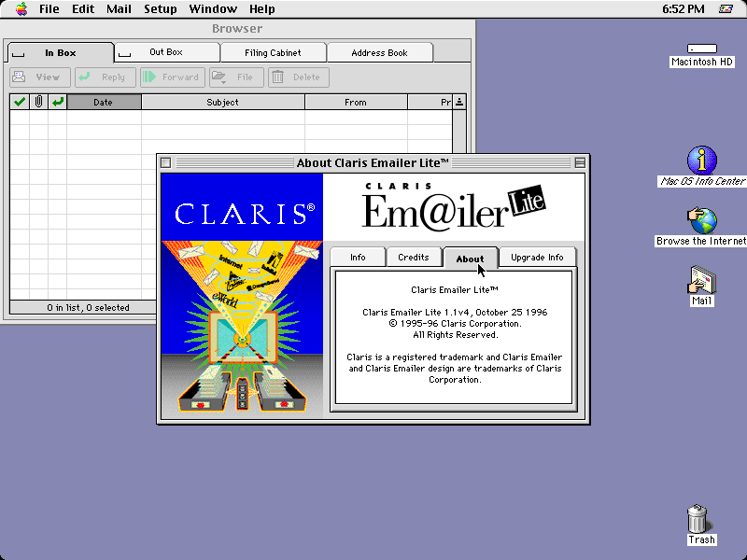Collapse the About window with windowshade box

(580, 162)
